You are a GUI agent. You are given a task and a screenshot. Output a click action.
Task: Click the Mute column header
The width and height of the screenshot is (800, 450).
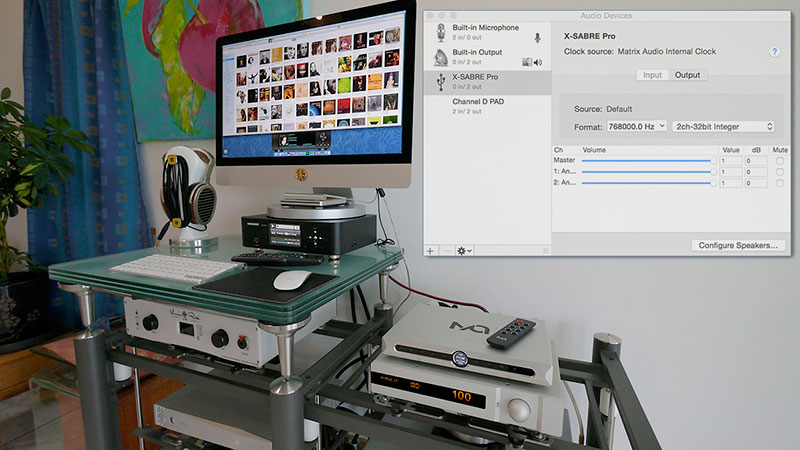coord(780,150)
